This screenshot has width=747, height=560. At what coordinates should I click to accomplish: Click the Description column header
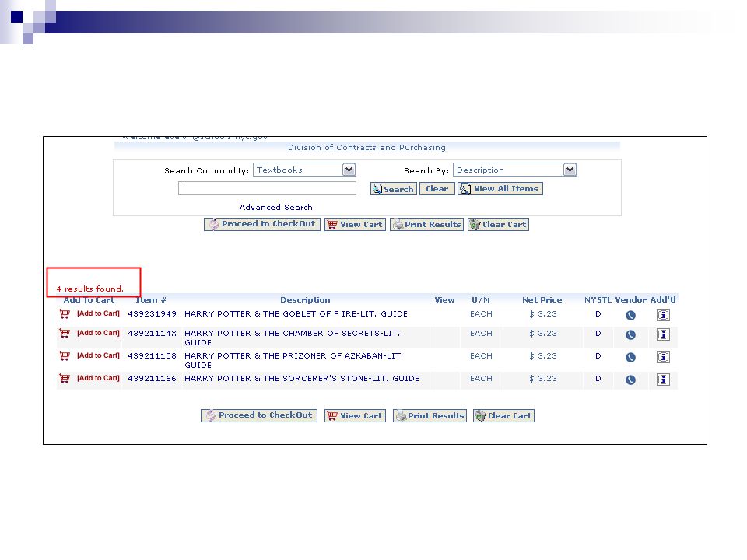[x=305, y=300]
